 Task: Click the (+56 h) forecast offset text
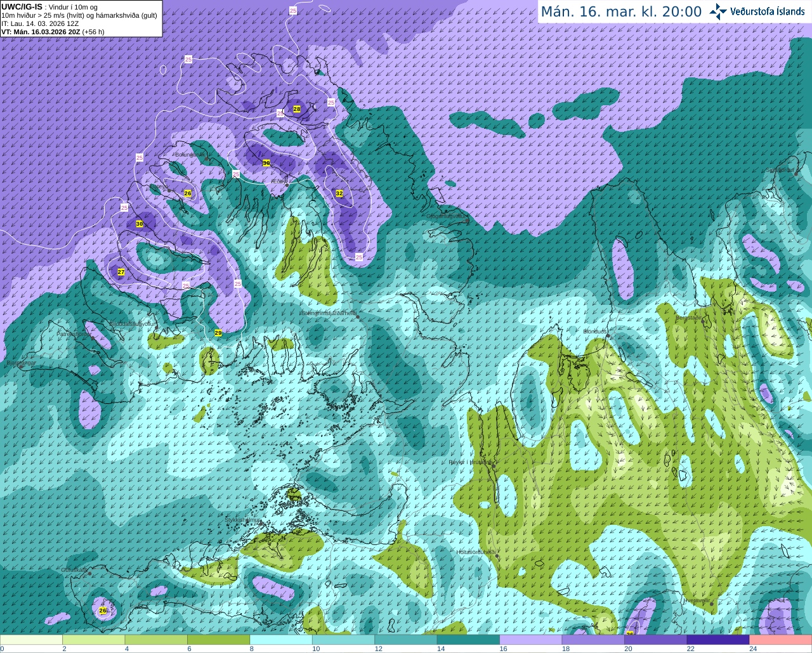click(x=93, y=32)
